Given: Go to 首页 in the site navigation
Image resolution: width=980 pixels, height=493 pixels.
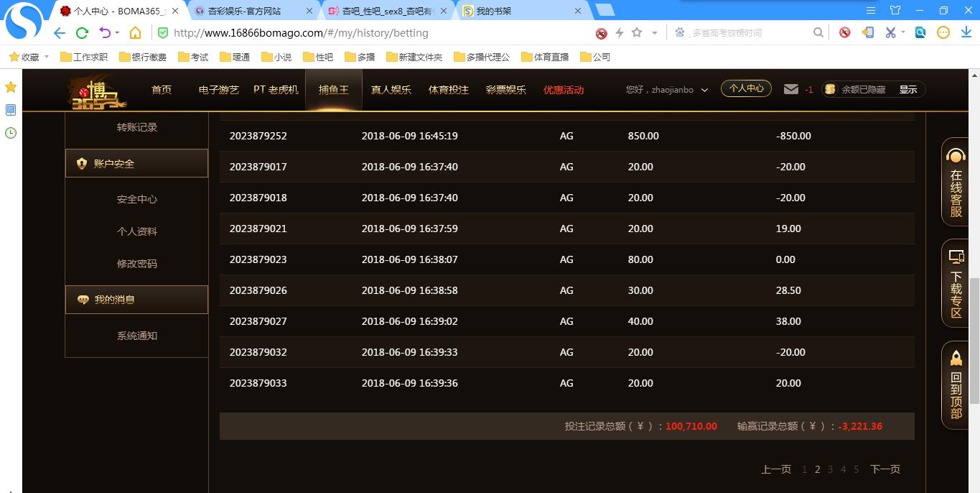Looking at the screenshot, I should click(162, 90).
